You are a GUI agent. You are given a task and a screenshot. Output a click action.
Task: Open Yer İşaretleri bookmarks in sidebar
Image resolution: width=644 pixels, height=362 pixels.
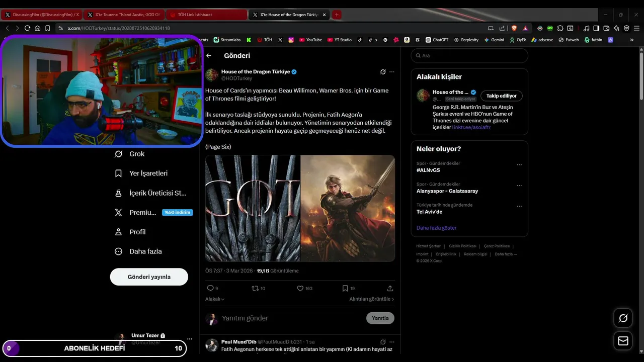(141, 173)
